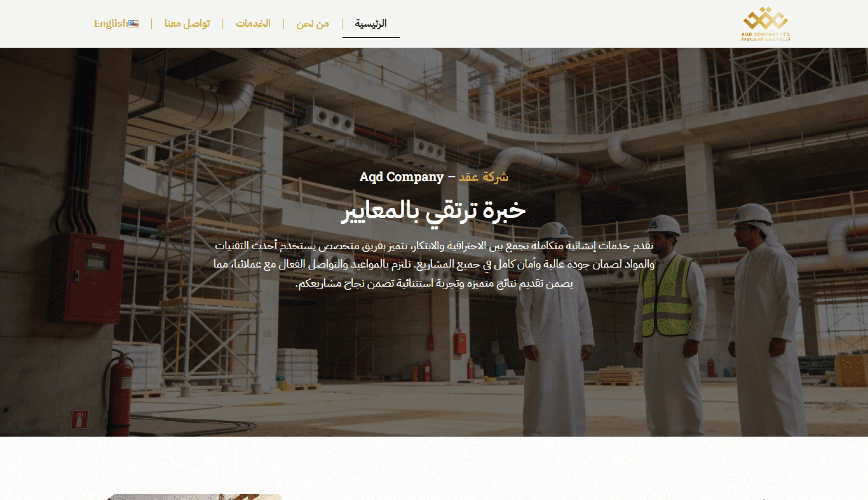Go to the من نحن page
Viewport: 868px width, 500px height.
click(313, 23)
